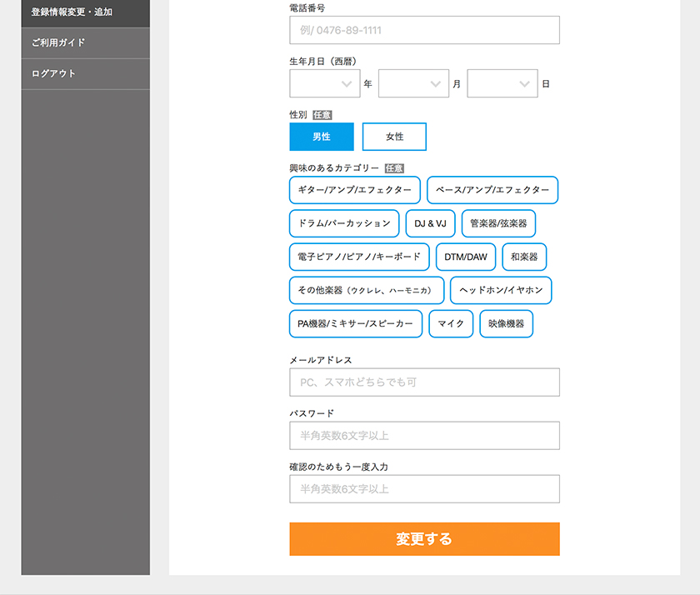The width and height of the screenshot is (700, 595).
Task: Toggle the ベース/アンプ/エフェクター category
Action: click(x=492, y=190)
